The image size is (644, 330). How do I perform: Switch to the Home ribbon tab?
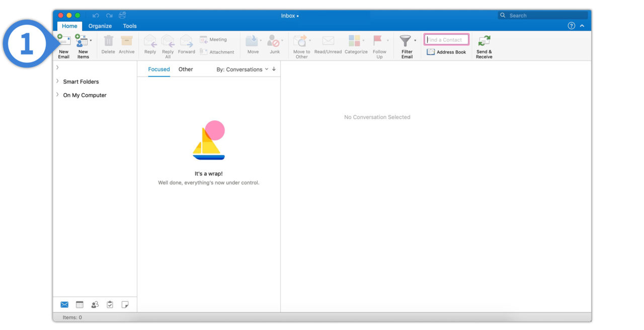pyautogui.click(x=69, y=26)
